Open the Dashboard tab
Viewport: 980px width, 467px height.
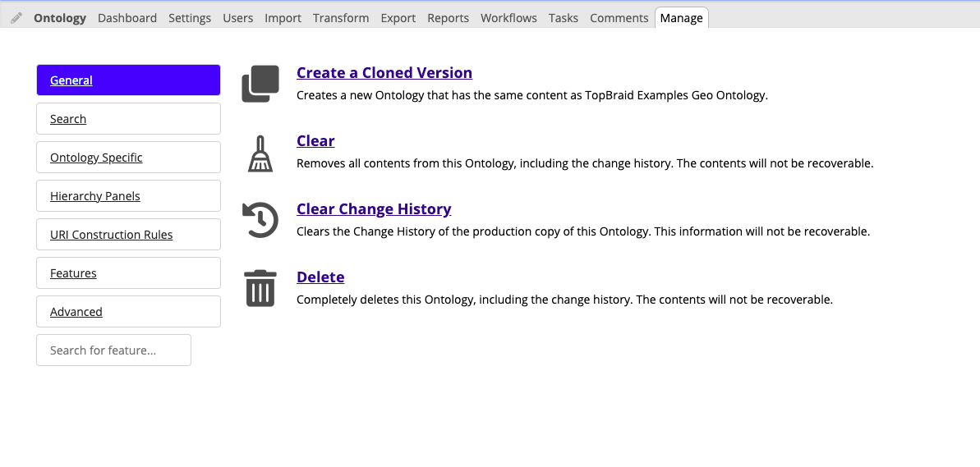(127, 18)
